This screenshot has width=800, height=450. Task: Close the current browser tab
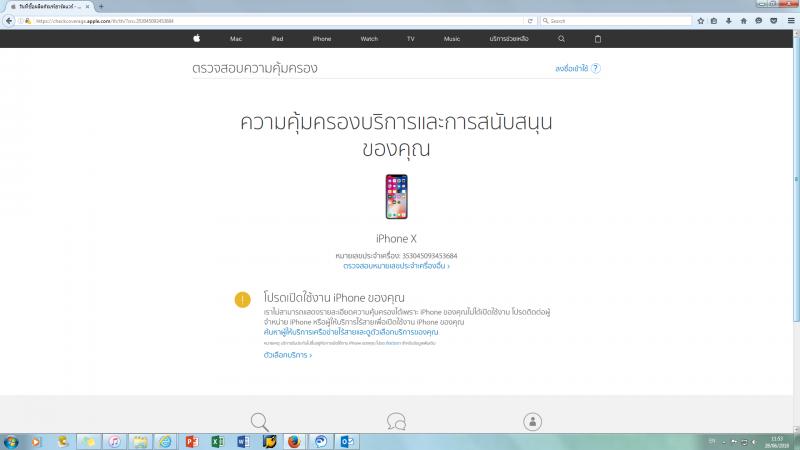coord(87,7)
